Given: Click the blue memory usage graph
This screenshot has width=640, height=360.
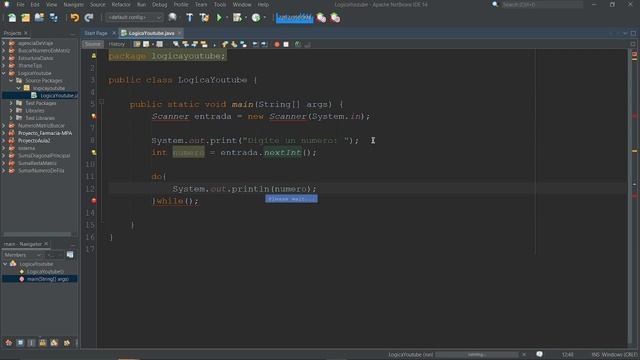Looking at the screenshot, I should coord(294,18).
